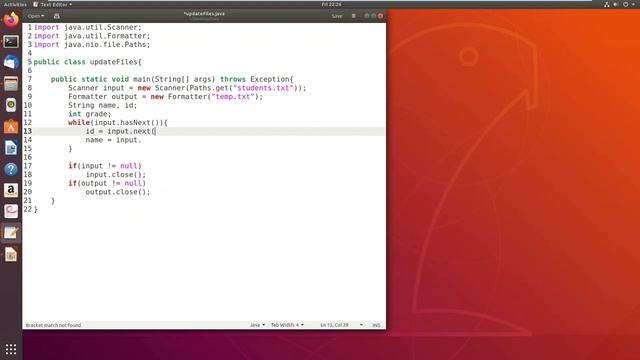
Task: Open the gedit hamburger menu
Action: pyautogui.click(x=353, y=16)
